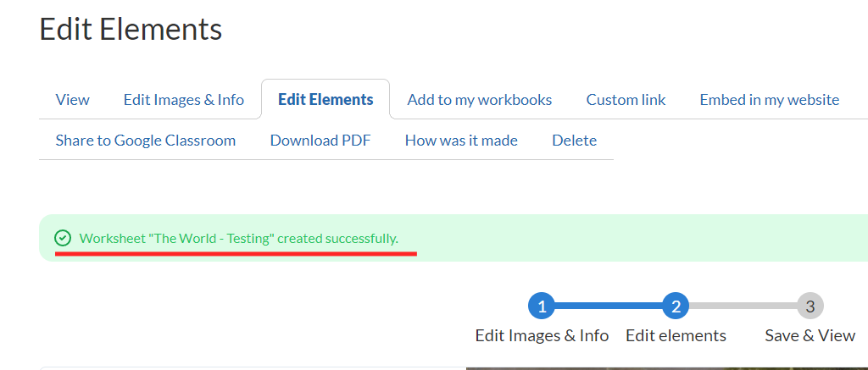Go to the Custom link tab
The width and height of the screenshot is (868, 370).
tap(626, 100)
